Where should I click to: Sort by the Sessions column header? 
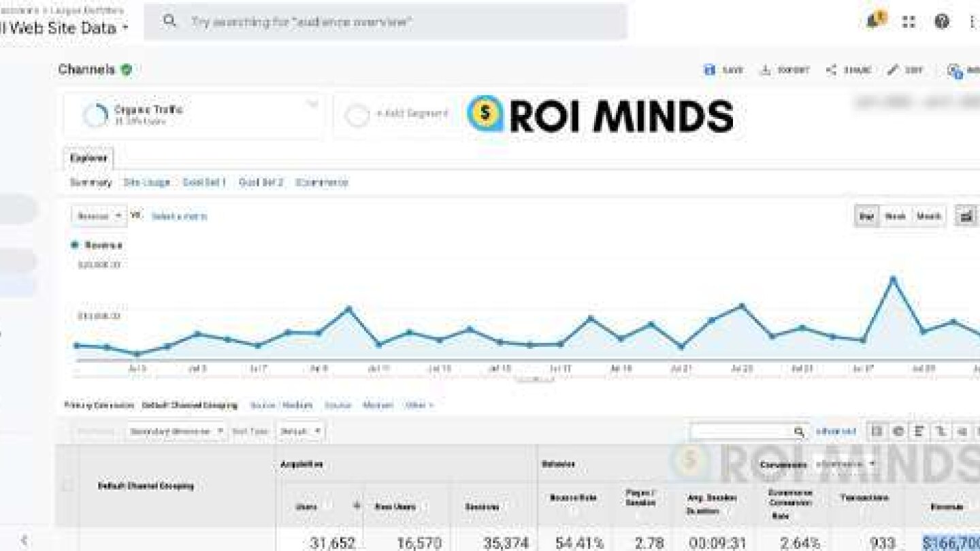click(x=483, y=507)
